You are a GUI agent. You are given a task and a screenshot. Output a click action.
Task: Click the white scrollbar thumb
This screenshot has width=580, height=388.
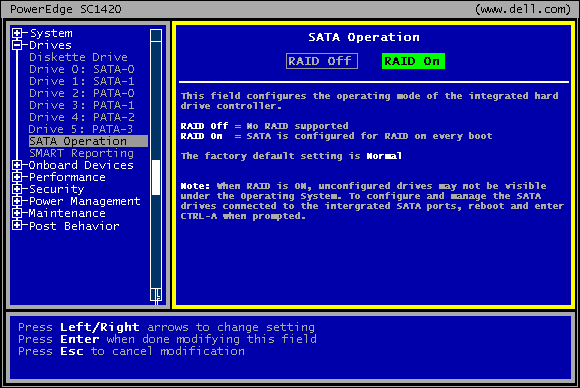156,178
